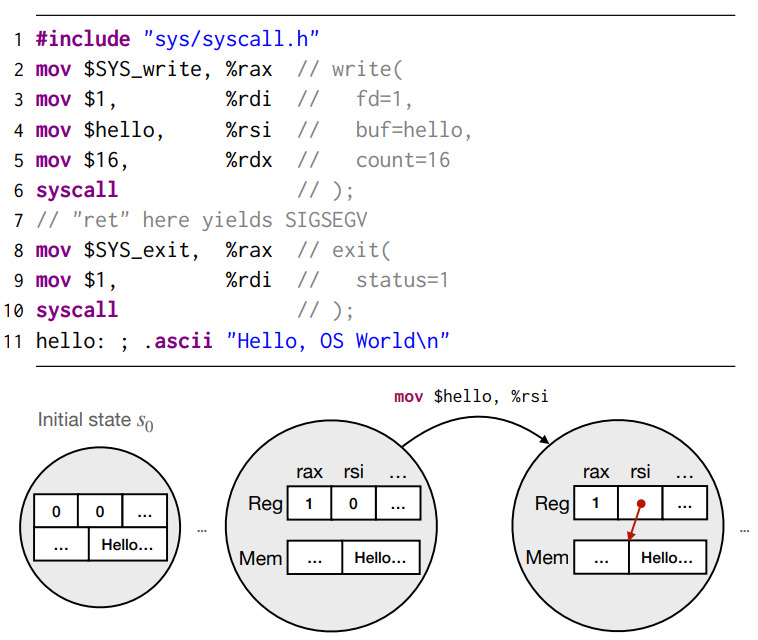The height and width of the screenshot is (640, 758).
Task: Click the buf=hello comment on line 4
Action: click(413, 130)
